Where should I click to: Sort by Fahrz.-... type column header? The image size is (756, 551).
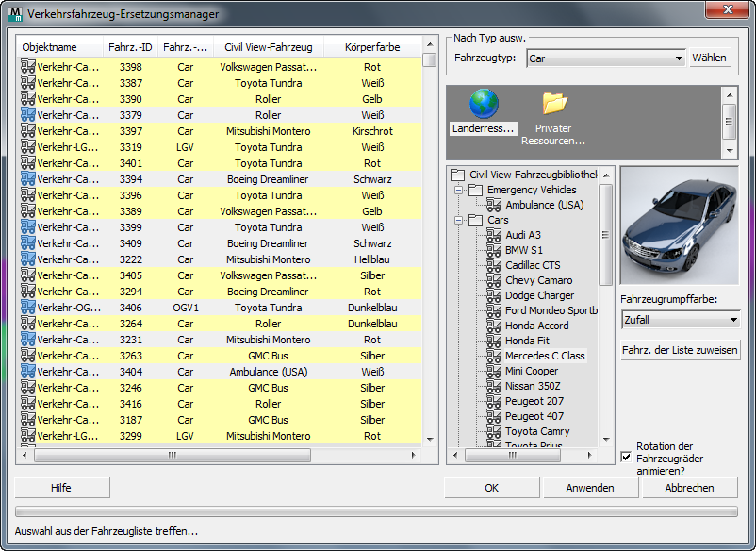[x=186, y=47]
